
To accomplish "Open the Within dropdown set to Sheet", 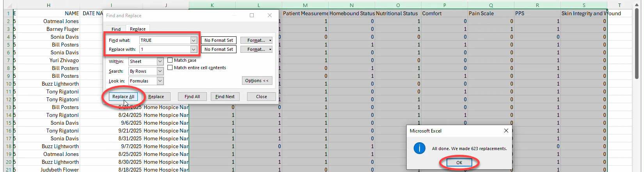I will [x=160, y=61].
